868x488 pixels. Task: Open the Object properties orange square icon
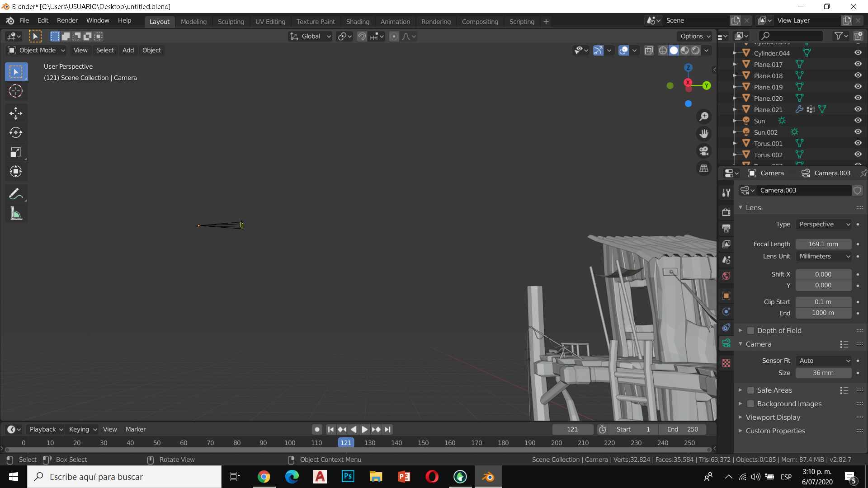pyautogui.click(x=726, y=296)
